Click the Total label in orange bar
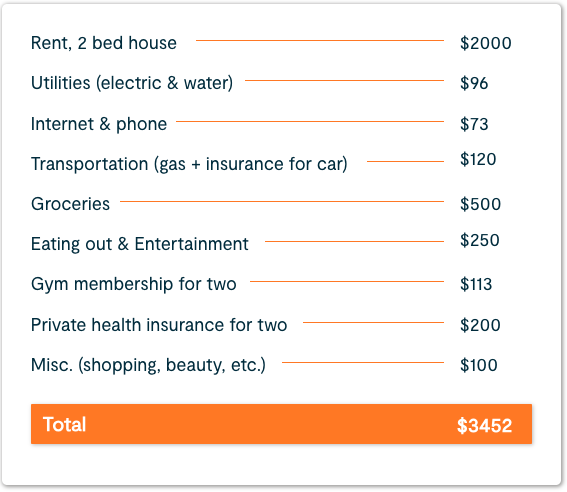The height and width of the screenshot is (492, 567). tap(64, 424)
